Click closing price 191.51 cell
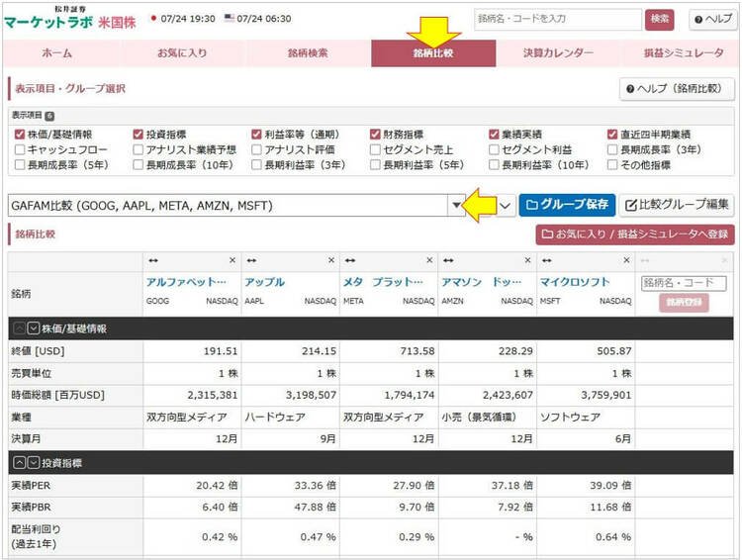The height and width of the screenshot is (560, 742). (192, 351)
